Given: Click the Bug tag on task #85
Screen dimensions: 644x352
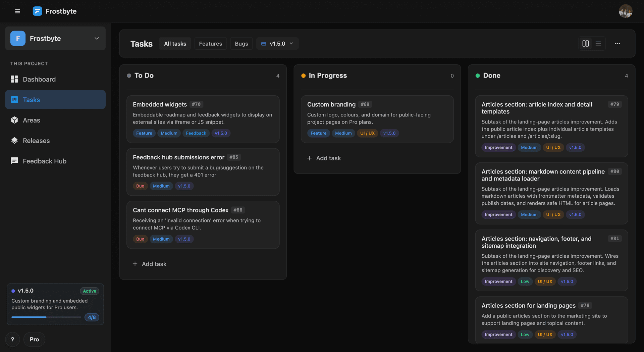Looking at the screenshot, I should tap(140, 186).
